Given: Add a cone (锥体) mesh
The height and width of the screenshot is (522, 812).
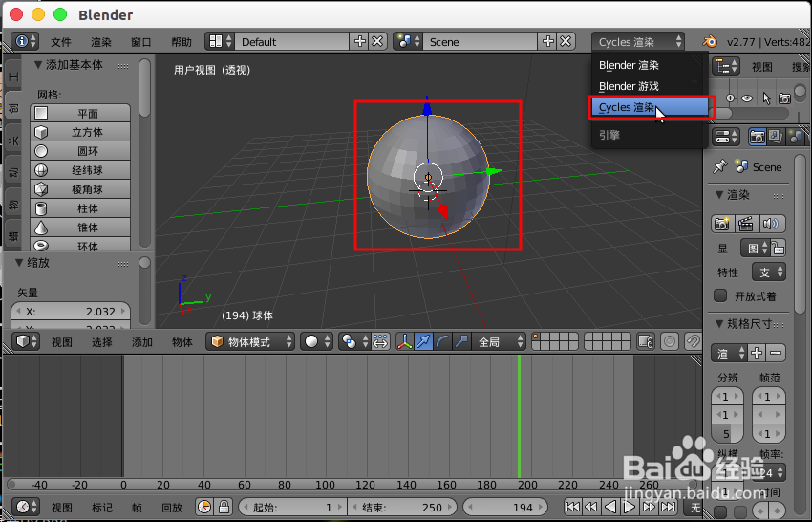Looking at the screenshot, I should click(x=80, y=228).
